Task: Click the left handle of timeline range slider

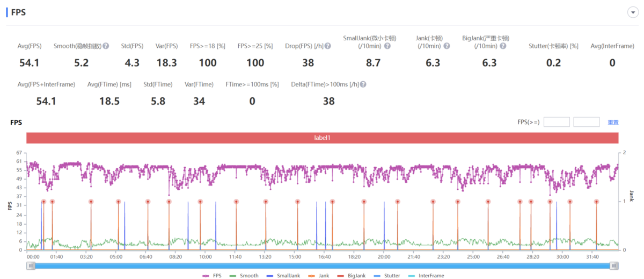Action: [x=31, y=266]
